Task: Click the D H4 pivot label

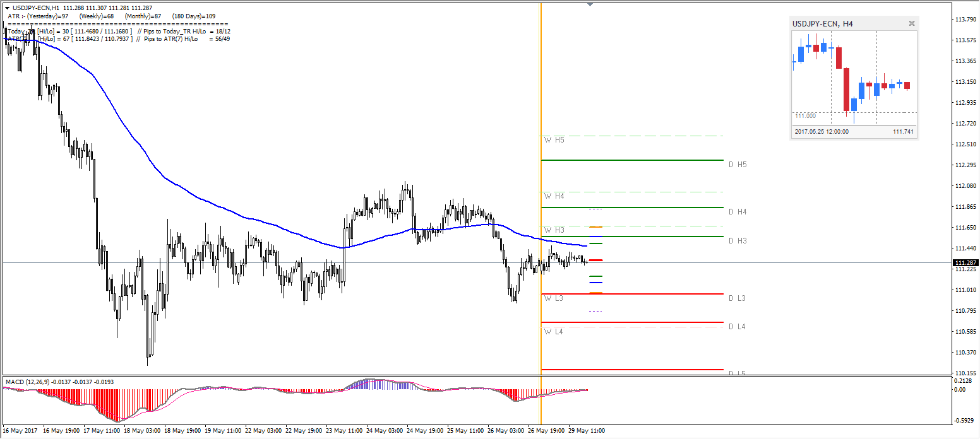Action: 738,212
